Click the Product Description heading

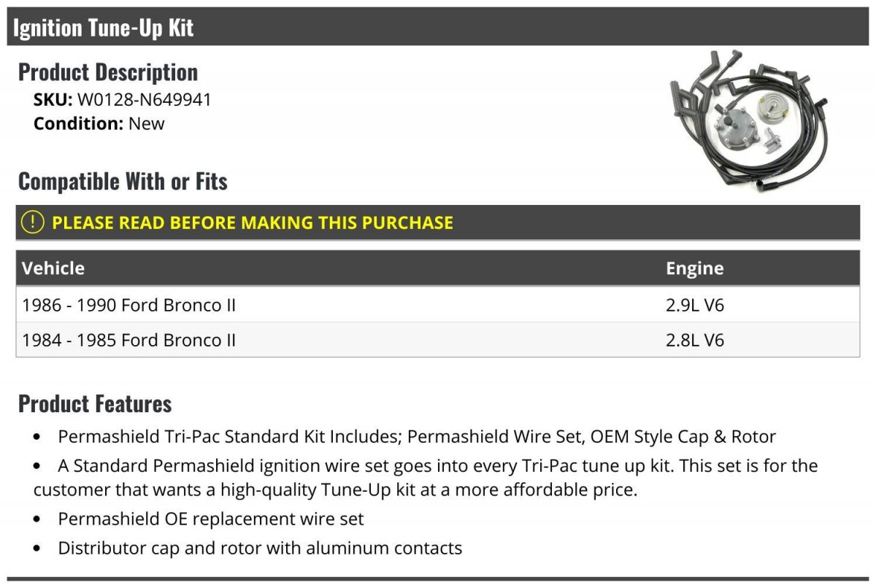[108, 72]
